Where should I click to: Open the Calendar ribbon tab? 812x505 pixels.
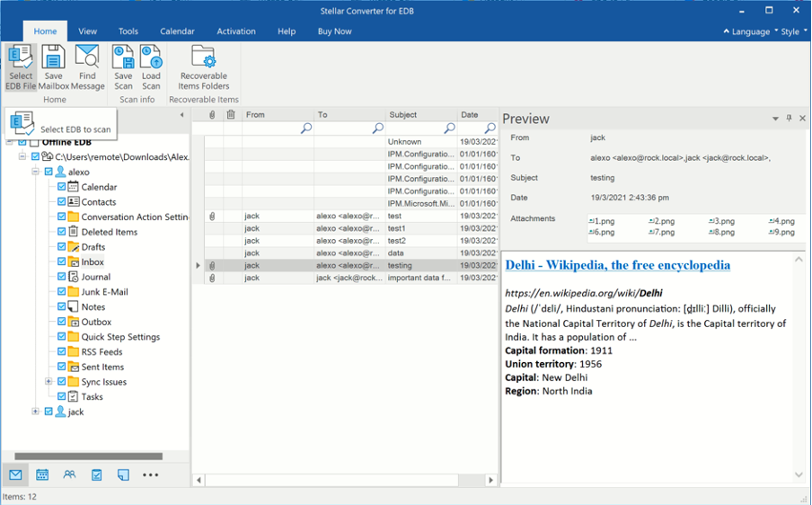(x=177, y=31)
